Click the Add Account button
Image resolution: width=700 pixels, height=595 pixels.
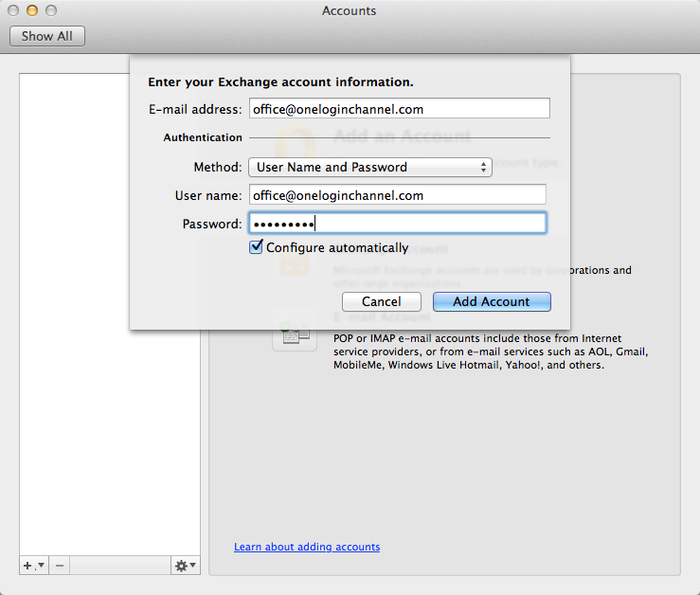pos(492,301)
